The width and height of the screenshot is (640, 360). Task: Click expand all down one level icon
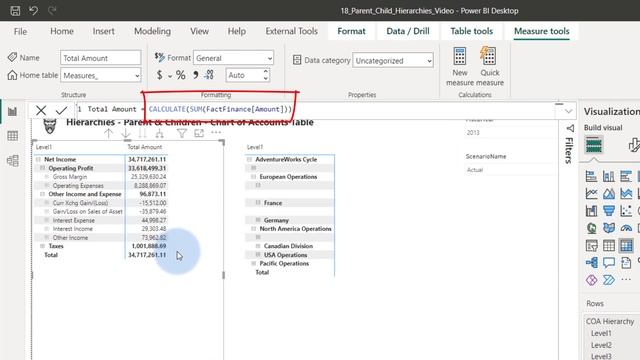tap(160, 133)
